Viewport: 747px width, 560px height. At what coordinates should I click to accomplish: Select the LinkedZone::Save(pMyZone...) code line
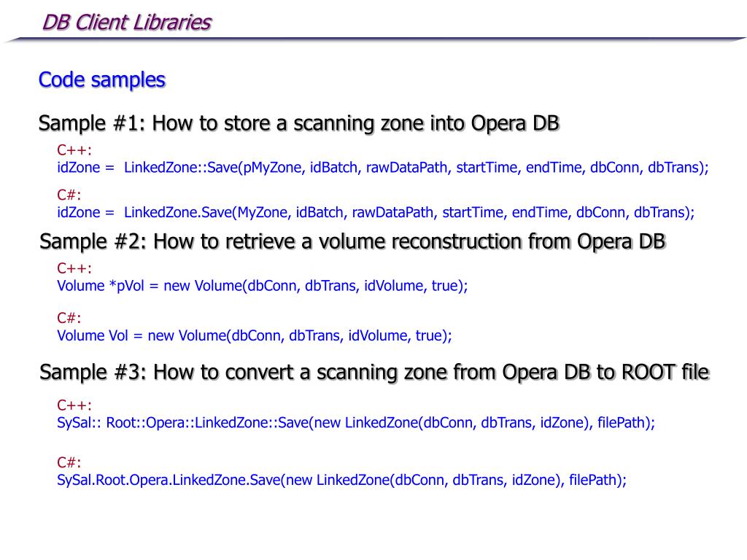coord(383,168)
